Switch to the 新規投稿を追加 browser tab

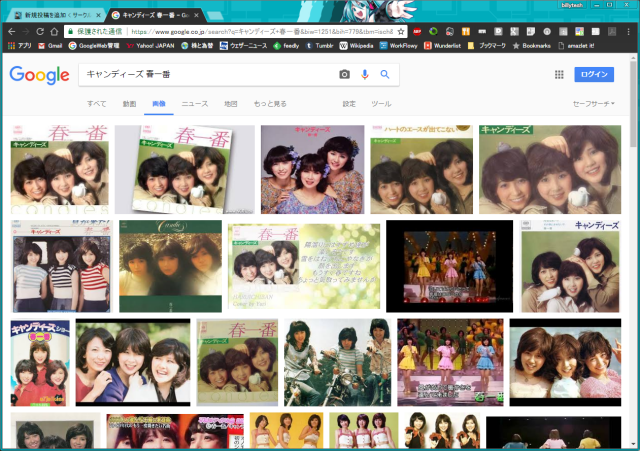(x=53, y=15)
